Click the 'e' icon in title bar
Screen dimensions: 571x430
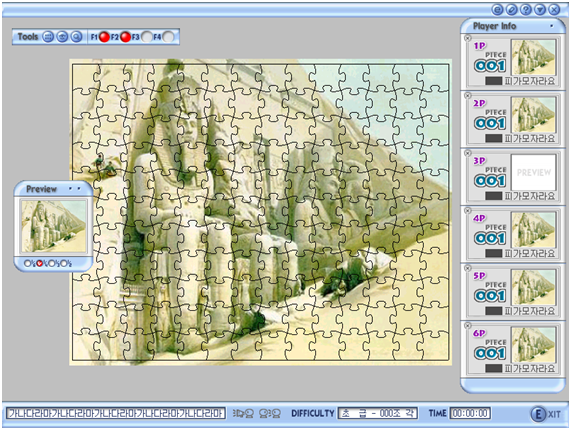(x=497, y=9)
